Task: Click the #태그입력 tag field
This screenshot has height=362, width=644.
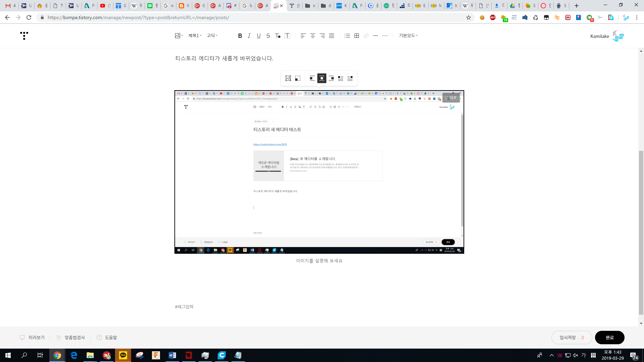Action: pos(184,307)
